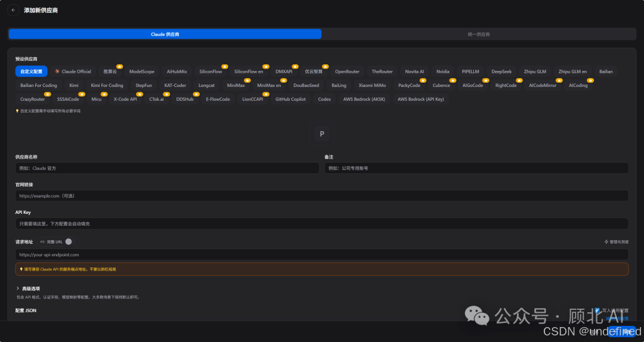Focus the 供应商名称 input field
Image resolution: width=644 pixels, height=342 pixels.
coord(167,168)
